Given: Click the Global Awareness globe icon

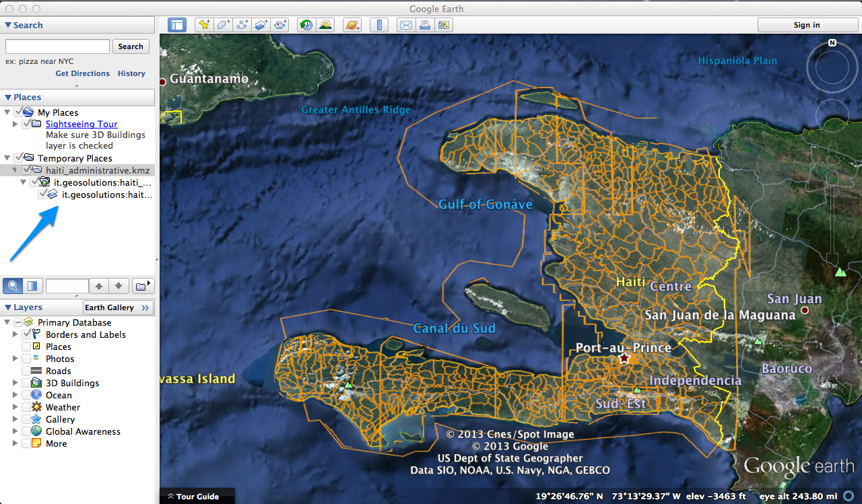Looking at the screenshot, I should coord(36,431).
